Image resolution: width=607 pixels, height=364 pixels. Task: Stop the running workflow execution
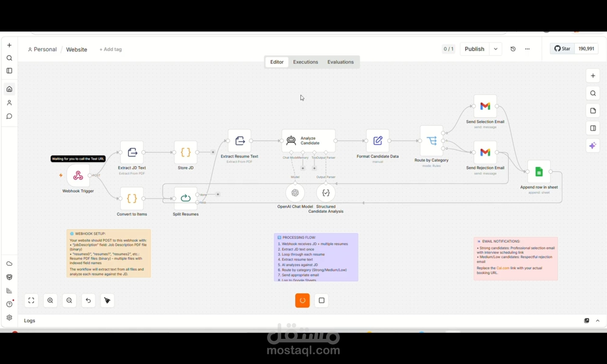click(x=322, y=300)
